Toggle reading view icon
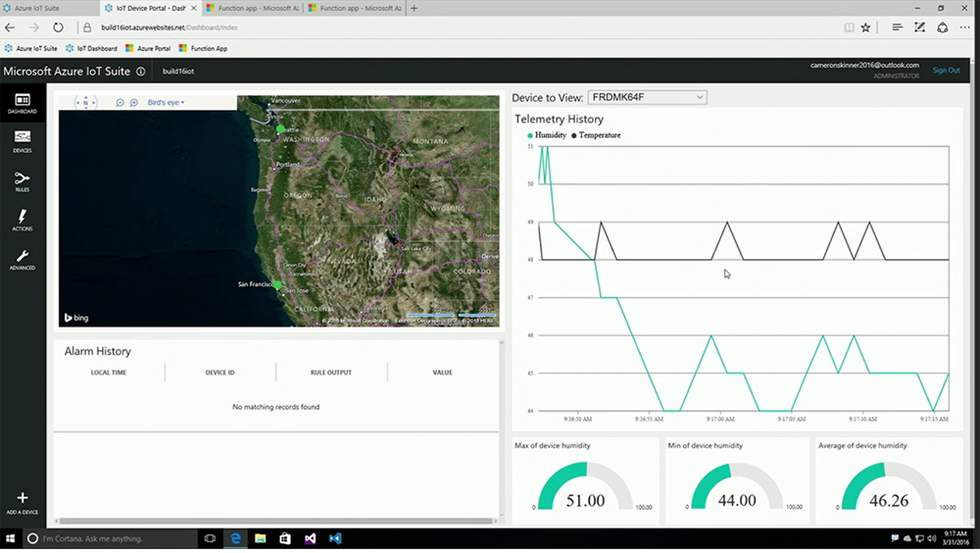 click(849, 27)
